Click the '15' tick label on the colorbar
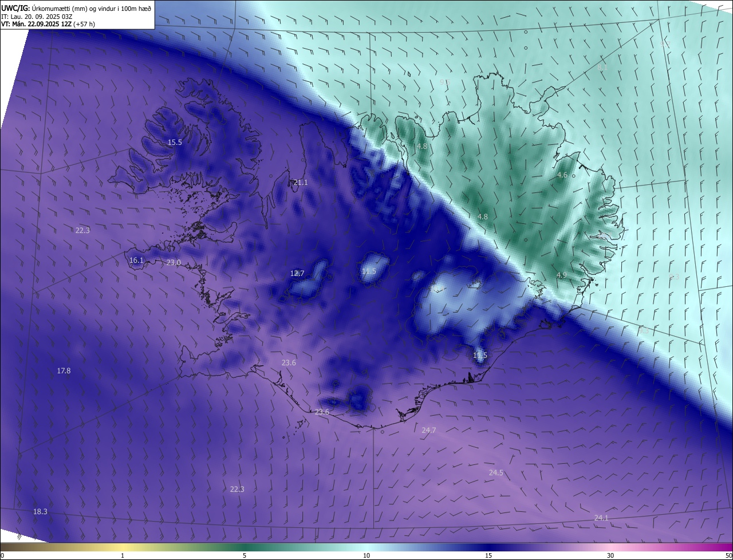733x560 pixels. 488,555
